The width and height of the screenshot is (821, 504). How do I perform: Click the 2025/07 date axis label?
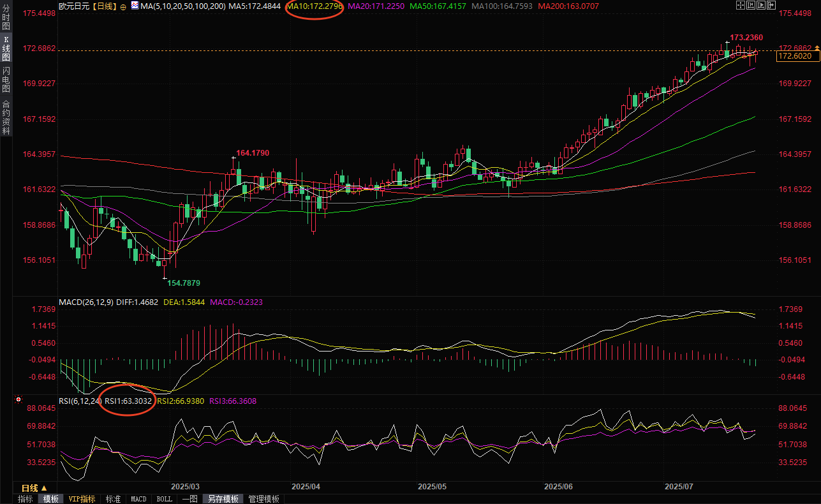(x=679, y=486)
